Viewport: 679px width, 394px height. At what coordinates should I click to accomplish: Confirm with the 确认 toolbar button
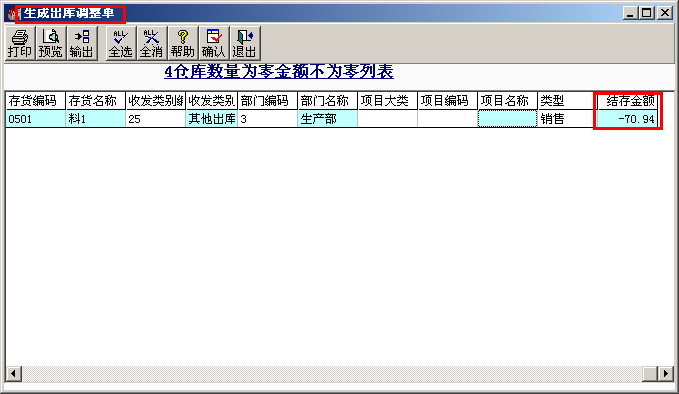pyautogui.click(x=214, y=43)
